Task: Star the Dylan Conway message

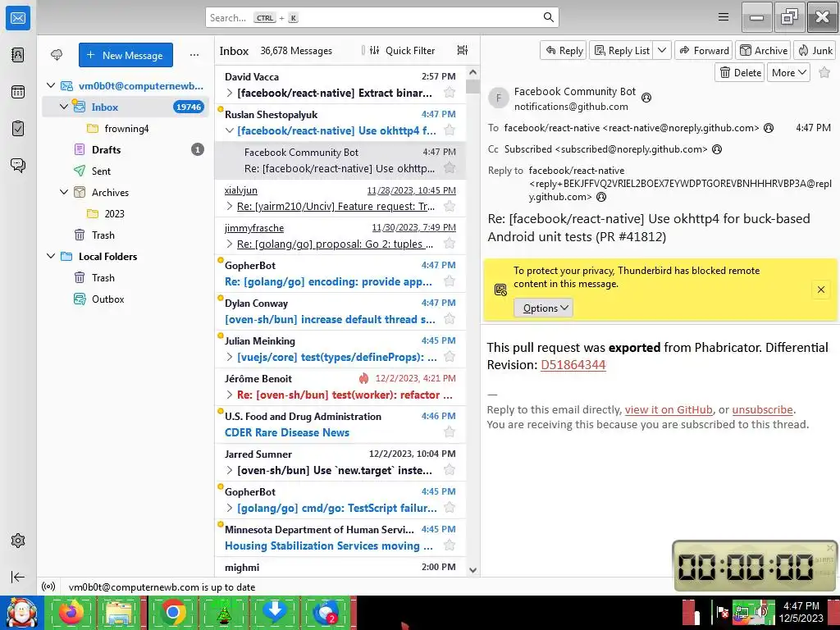Action: pos(450,319)
